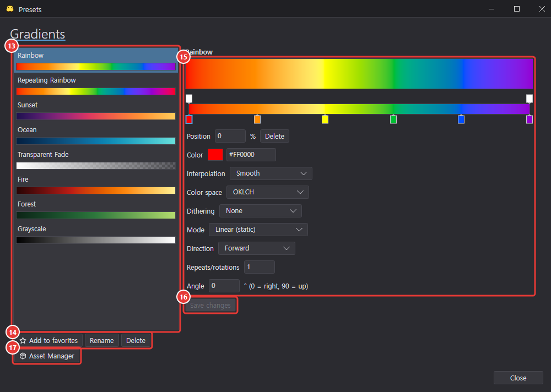Click the Presets app icon in title bar
Image resolution: width=551 pixels, height=392 pixels.
(10, 9)
